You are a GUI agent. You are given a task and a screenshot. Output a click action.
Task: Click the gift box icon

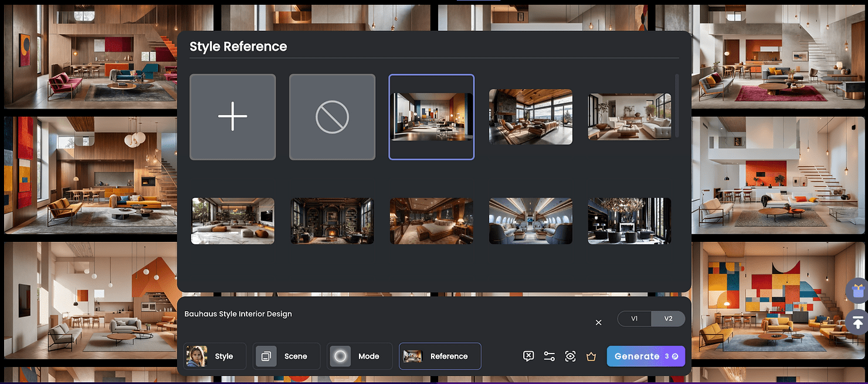coord(857,290)
